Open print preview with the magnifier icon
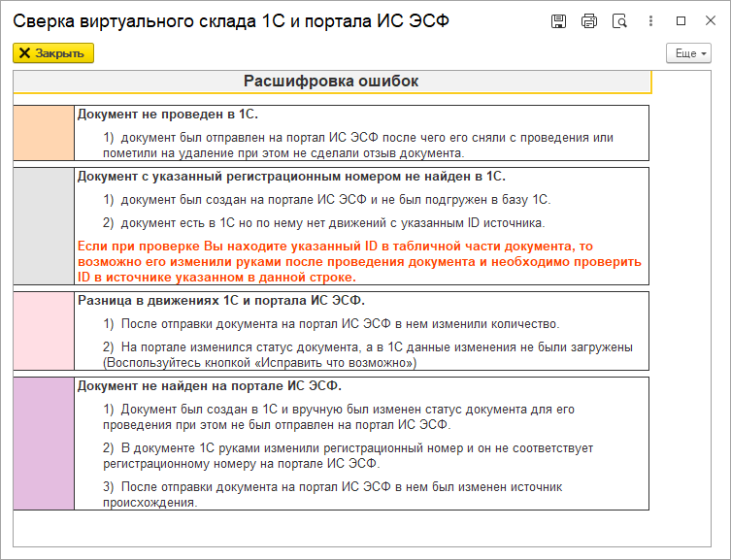This screenshot has width=731, height=560. (619, 20)
